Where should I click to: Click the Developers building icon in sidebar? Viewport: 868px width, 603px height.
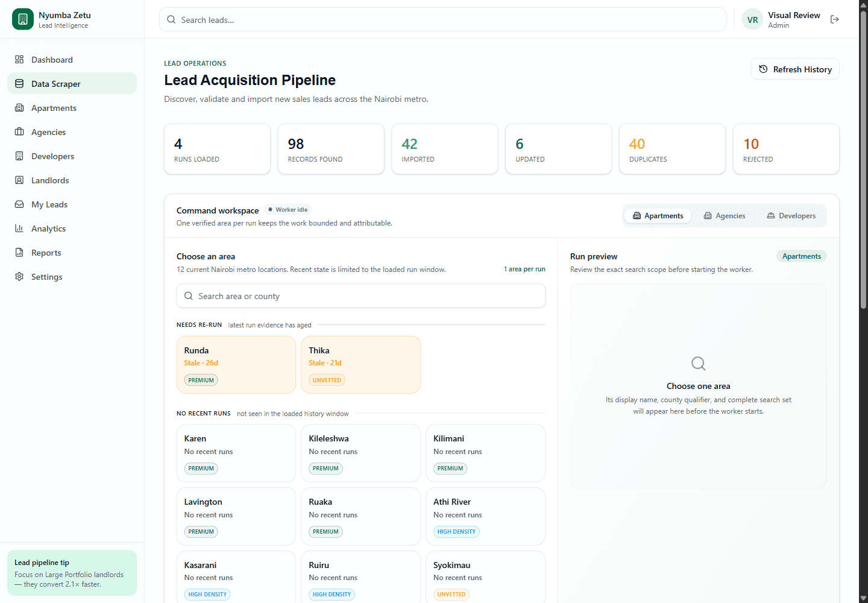(19, 156)
